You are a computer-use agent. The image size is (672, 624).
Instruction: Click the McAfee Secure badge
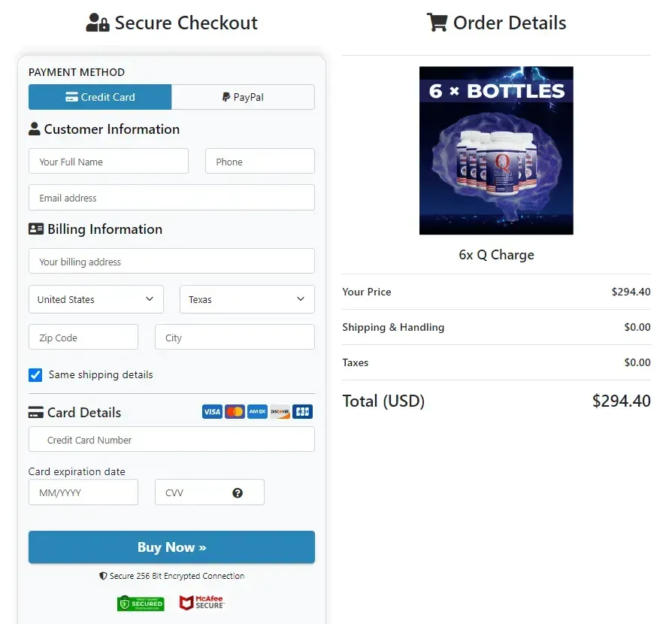(x=201, y=602)
